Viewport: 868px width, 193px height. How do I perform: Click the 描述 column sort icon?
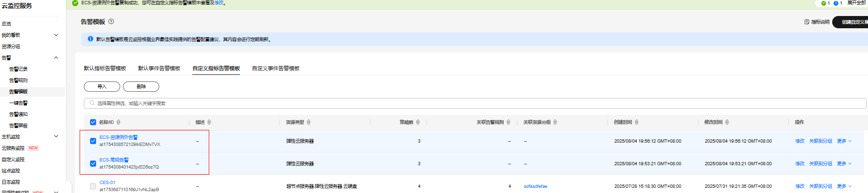pyautogui.click(x=209, y=122)
